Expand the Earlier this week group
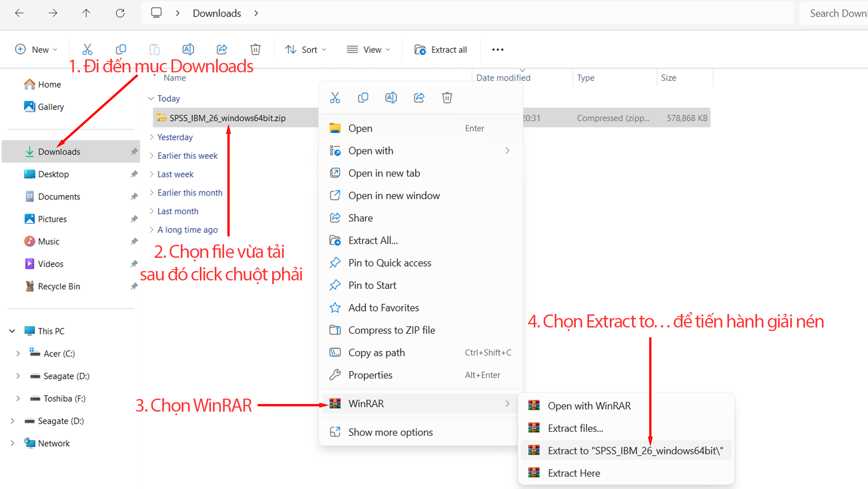Screen dimensions: 868x489 click(x=151, y=156)
